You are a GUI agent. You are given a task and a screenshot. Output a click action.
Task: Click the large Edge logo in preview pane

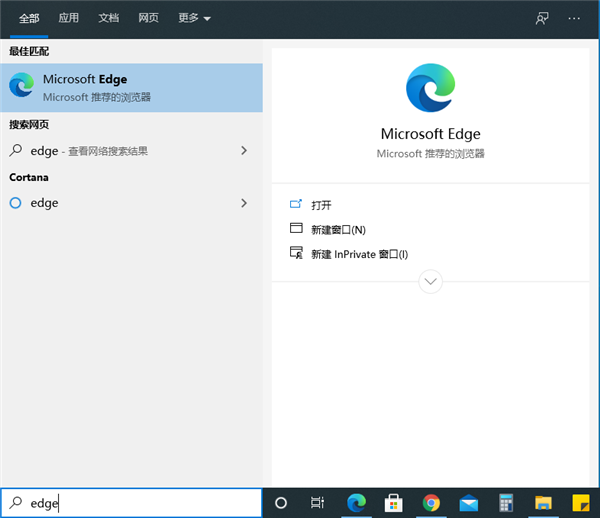click(430, 88)
